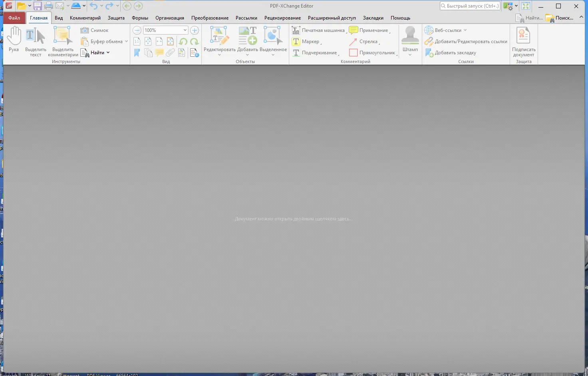Viewport: 588px width, 376px height.
Task: Open the Рецензирование tab
Action: coord(283,18)
